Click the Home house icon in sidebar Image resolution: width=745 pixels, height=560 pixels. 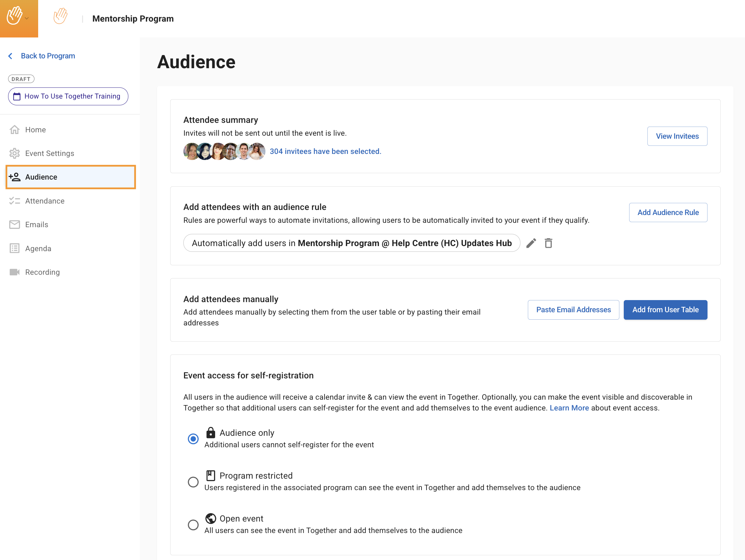coord(15,130)
